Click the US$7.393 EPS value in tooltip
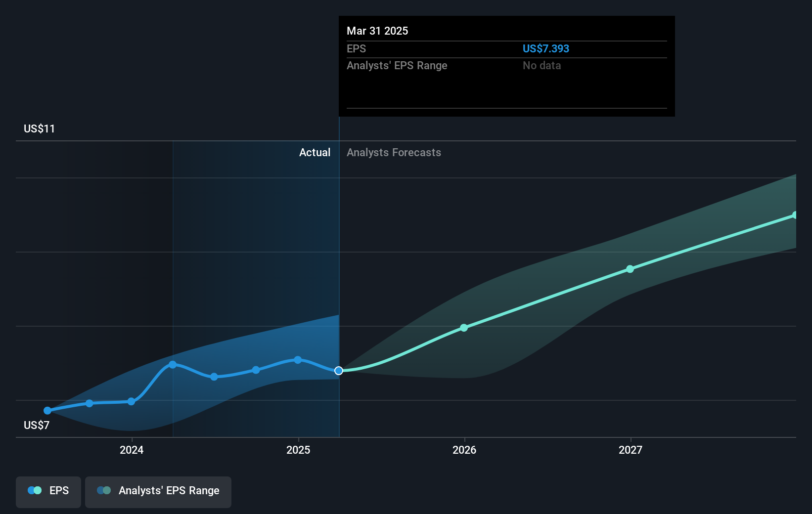This screenshot has width=812, height=514. pos(546,48)
